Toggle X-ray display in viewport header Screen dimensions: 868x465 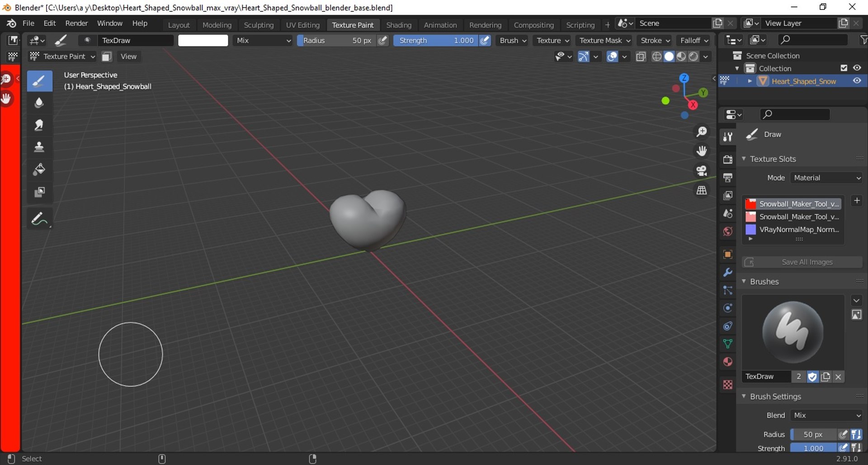641,57
